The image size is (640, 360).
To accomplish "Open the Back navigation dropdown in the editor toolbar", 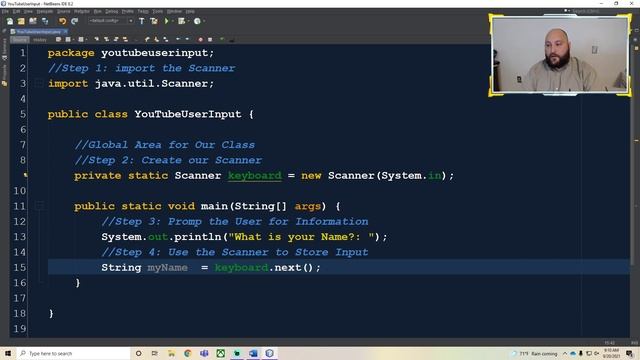I will coord(73,39).
